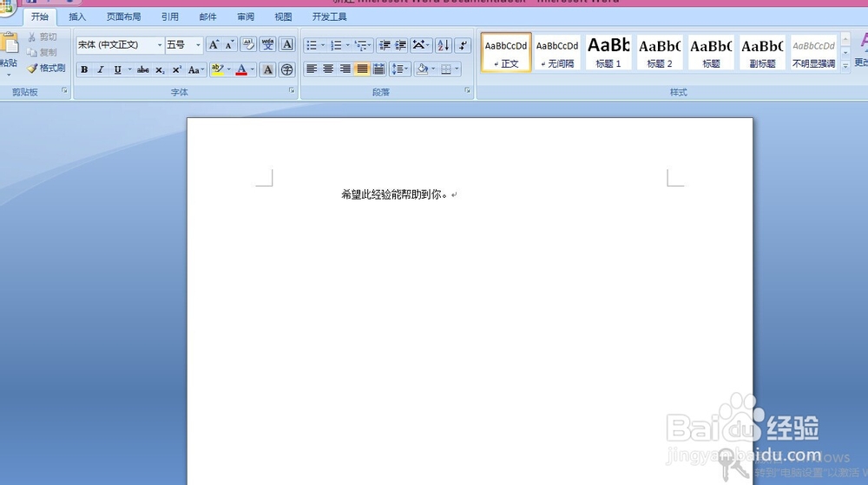Click the numbering list icon
Screen dimensions: 868x485
(336, 45)
